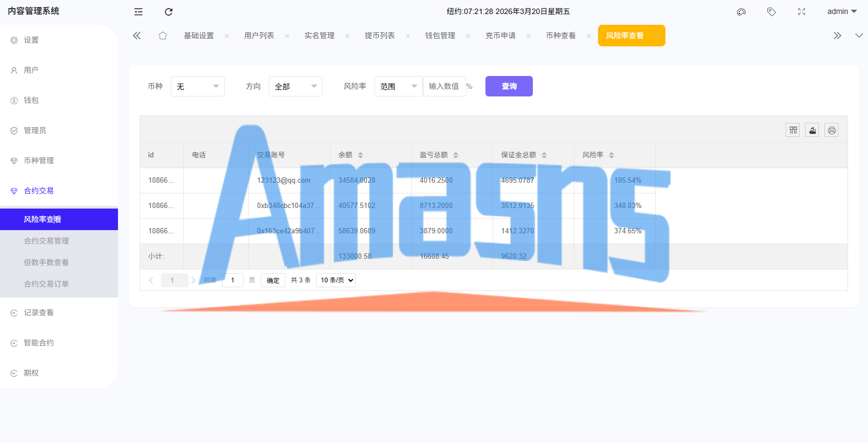The image size is (868, 443).
Task: Open 币种管理 in the sidebar
Action: click(x=59, y=161)
